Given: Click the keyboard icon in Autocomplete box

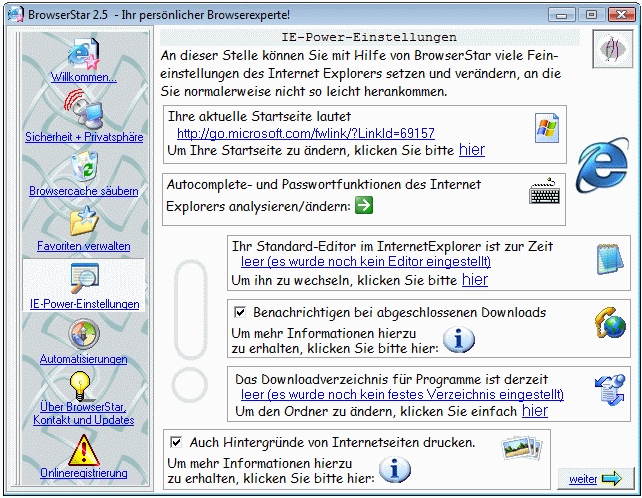Looking at the screenshot, I should [544, 192].
